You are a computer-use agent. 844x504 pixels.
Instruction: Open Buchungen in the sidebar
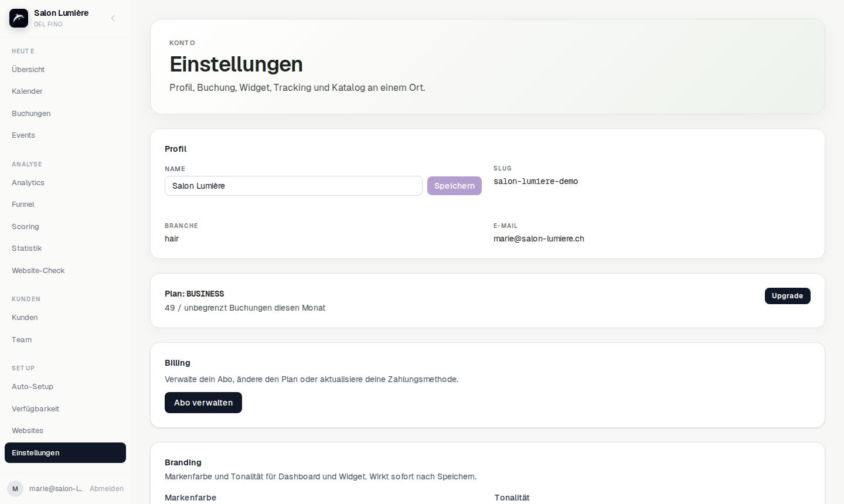click(65, 114)
